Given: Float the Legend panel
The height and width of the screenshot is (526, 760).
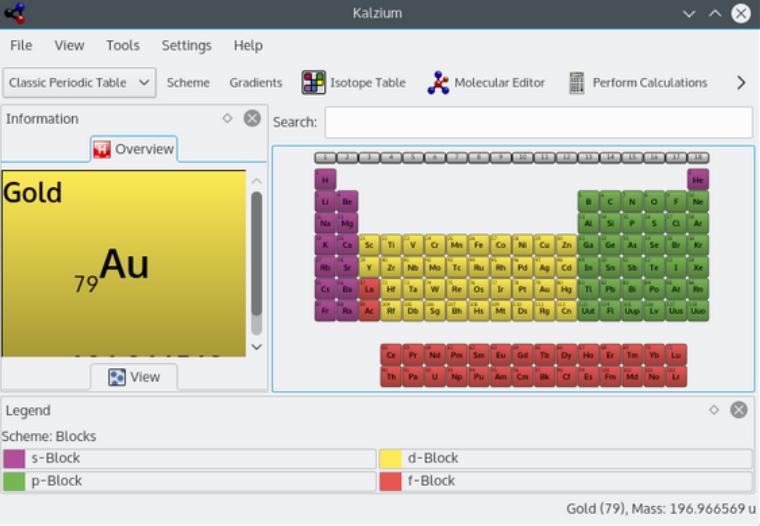Looking at the screenshot, I should click(714, 410).
